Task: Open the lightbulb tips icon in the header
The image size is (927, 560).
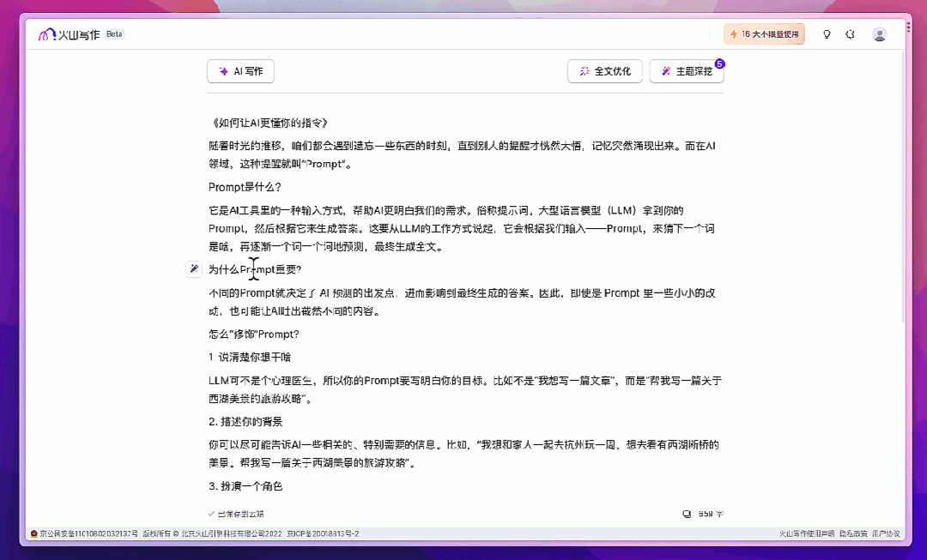Action: click(x=826, y=33)
